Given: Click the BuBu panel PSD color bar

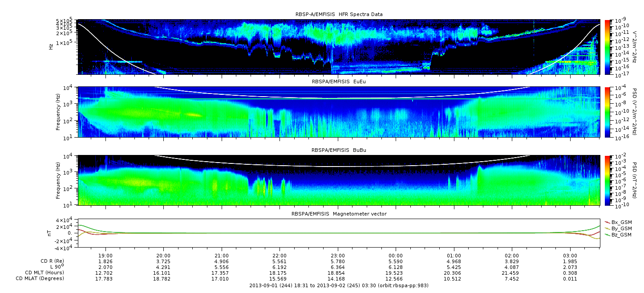Looking at the screenshot, I should tap(608, 180).
